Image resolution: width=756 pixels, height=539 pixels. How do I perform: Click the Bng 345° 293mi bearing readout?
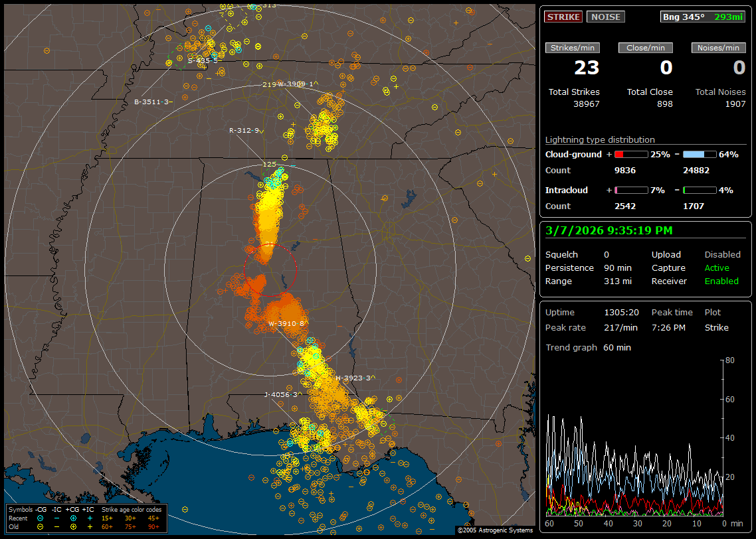[x=703, y=17]
